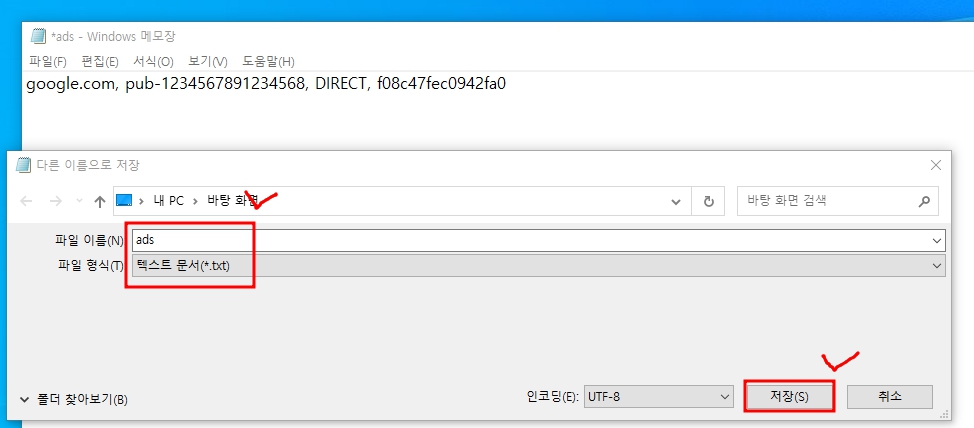Open the recent locations dropdown arrow
Screen dimensions: 974x428
(79, 201)
